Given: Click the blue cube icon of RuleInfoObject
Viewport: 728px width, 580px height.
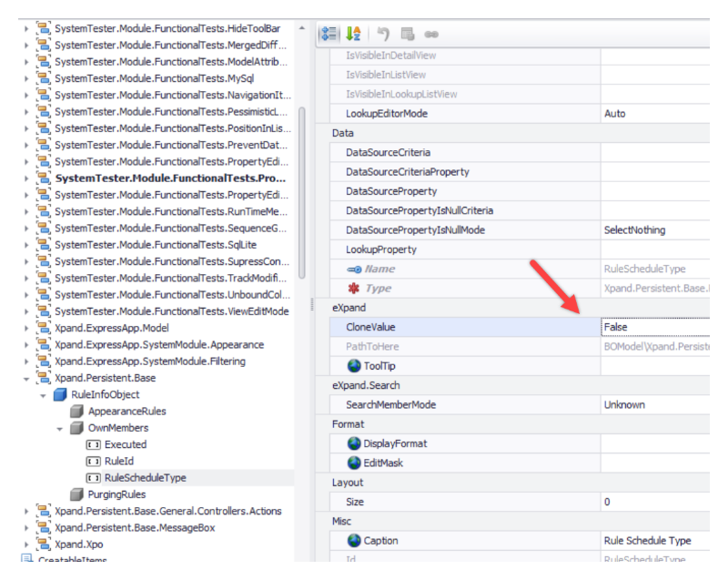Looking at the screenshot, I should pyautogui.click(x=60, y=395).
